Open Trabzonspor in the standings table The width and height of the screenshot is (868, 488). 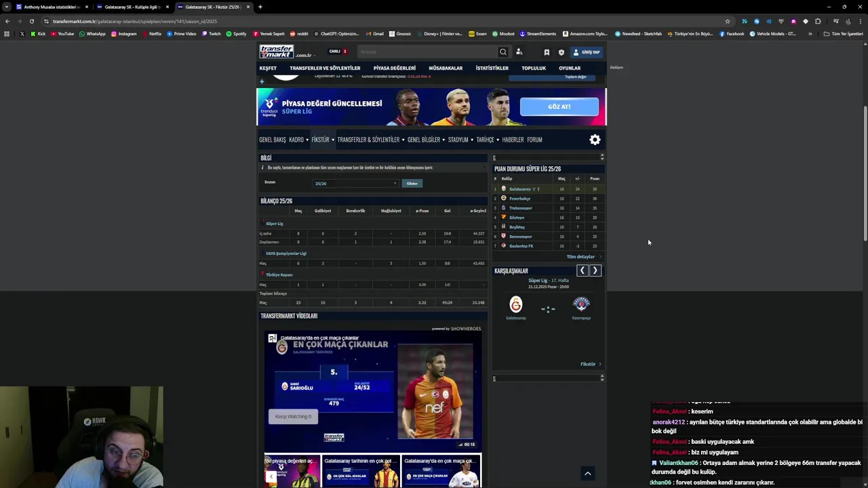coord(521,208)
